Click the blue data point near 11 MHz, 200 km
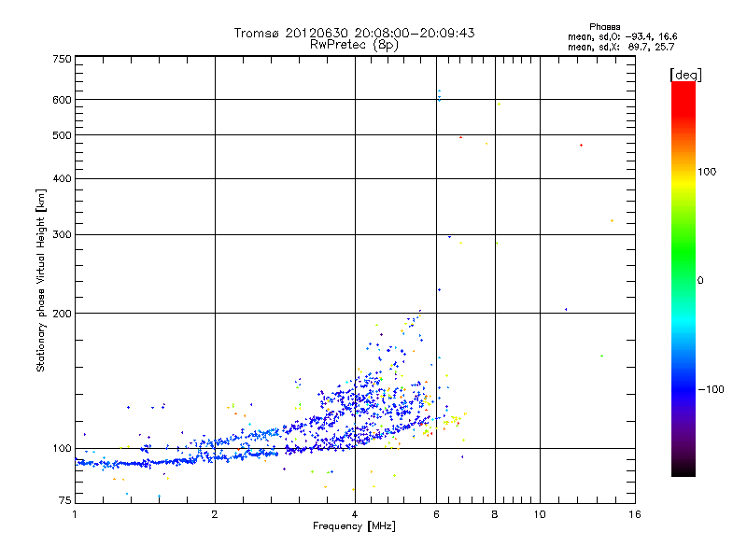The height and width of the screenshot is (560, 747). (566, 310)
